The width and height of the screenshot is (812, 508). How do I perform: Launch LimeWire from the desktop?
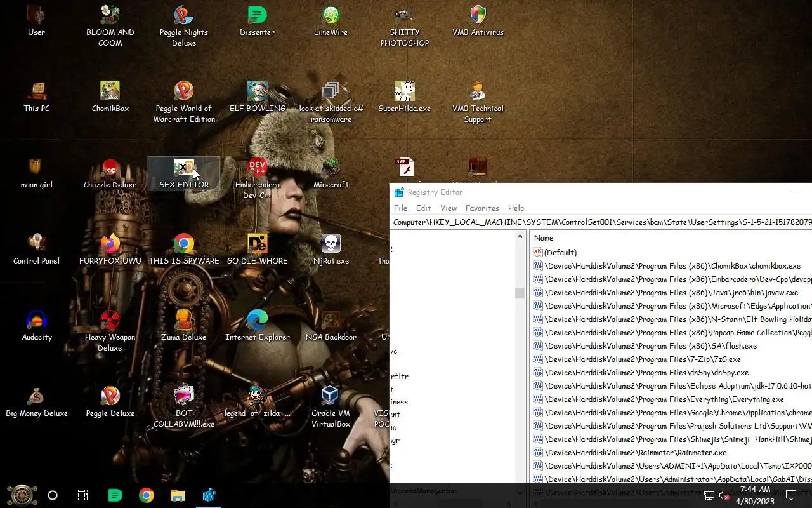tap(331, 21)
